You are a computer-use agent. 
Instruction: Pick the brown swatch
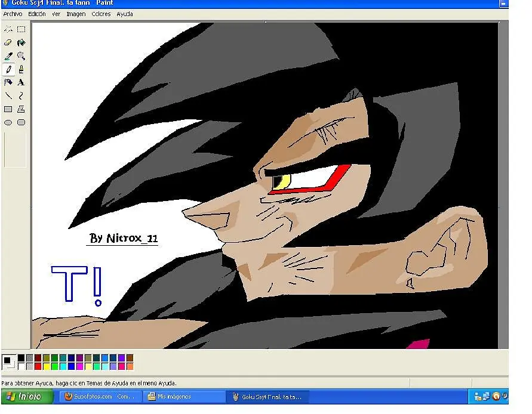(x=130, y=358)
